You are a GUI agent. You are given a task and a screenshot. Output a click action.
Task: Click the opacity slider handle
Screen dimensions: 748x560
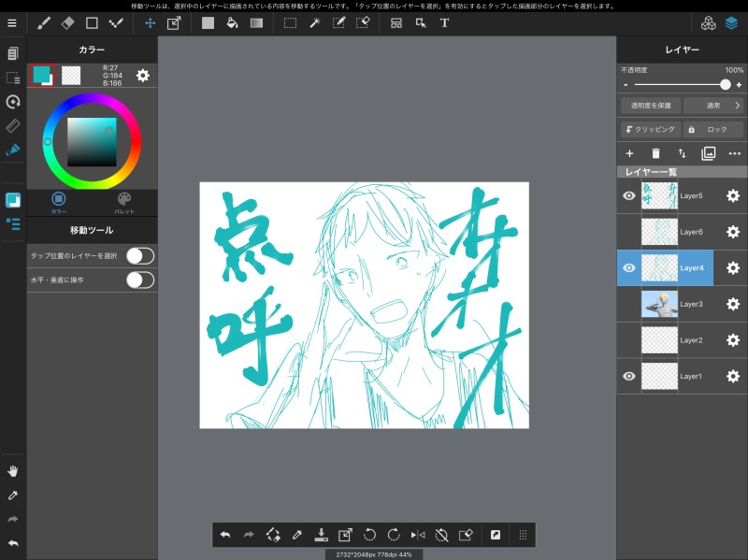(726, 85)
